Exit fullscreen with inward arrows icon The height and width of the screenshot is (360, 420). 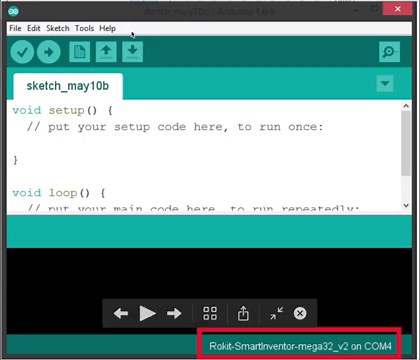pyautogui.click(x=276, y=313)
